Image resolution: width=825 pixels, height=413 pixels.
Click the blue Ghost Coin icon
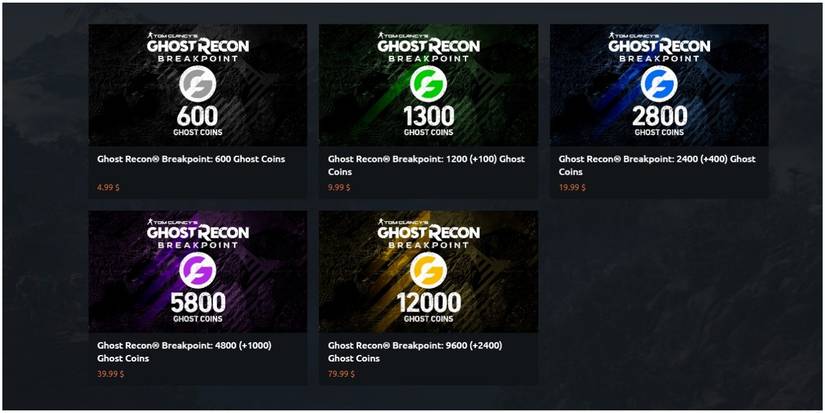[x=659, y=83]
